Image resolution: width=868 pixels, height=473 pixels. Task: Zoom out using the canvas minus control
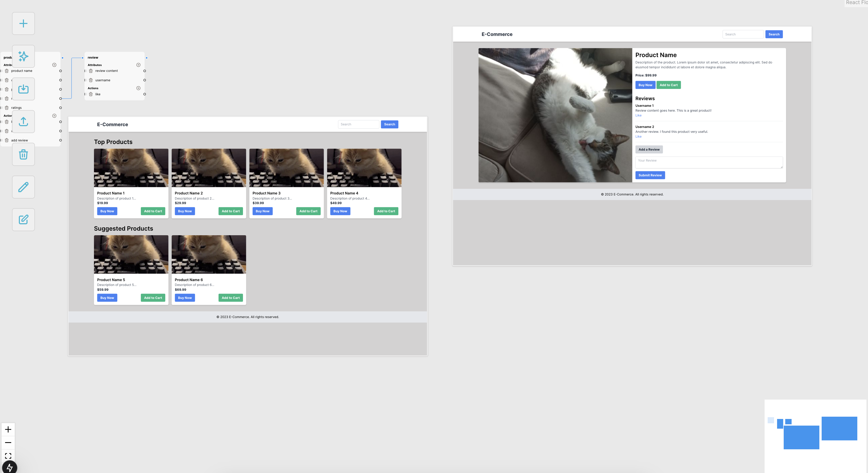coord(8,443)
